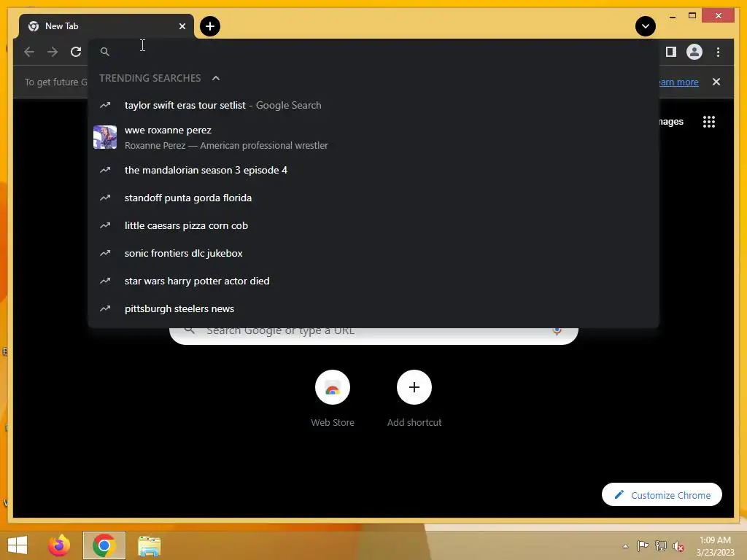Click the page search box
This screenshot has width=747, height=560.
(x=373, y=335)
